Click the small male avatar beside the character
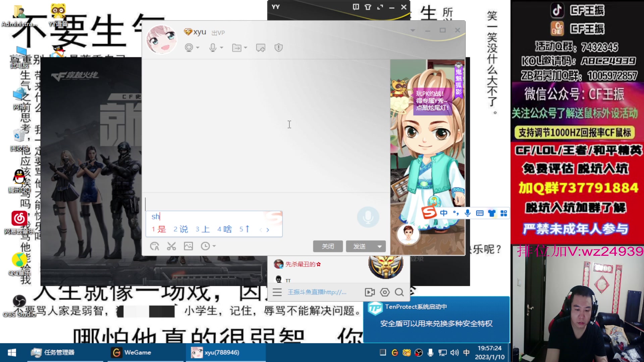Viewport: 644px width, 362px height. (408, 234)
